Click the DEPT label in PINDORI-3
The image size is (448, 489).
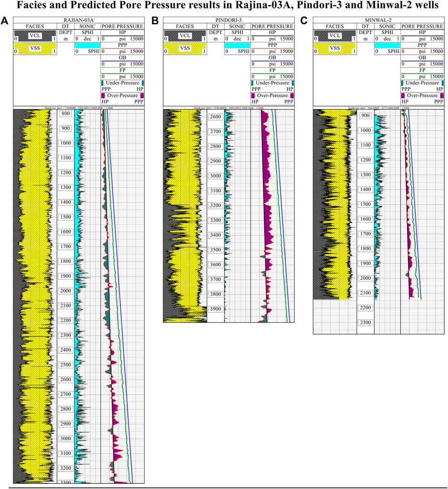pos(215,32)
